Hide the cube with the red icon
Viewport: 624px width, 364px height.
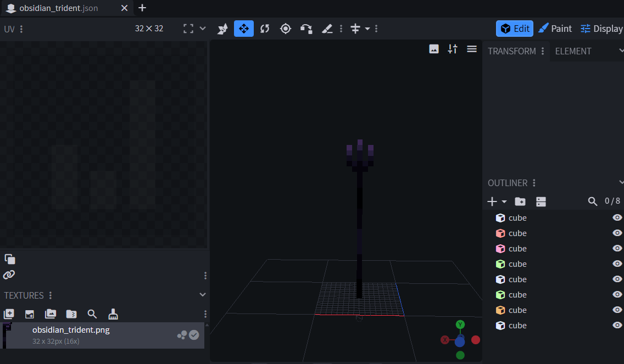pyautogui.click(x=617, y=233)
